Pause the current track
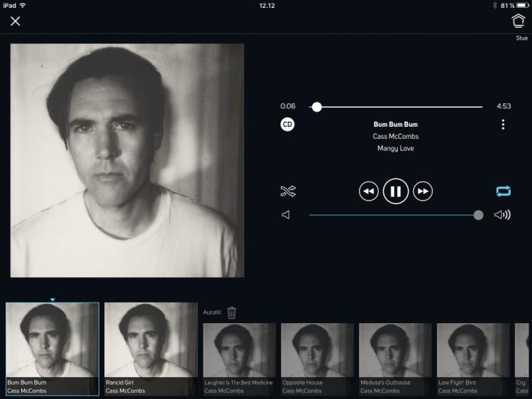The width and height of the screenshot is (532, 399). click(x=396, y=191)
